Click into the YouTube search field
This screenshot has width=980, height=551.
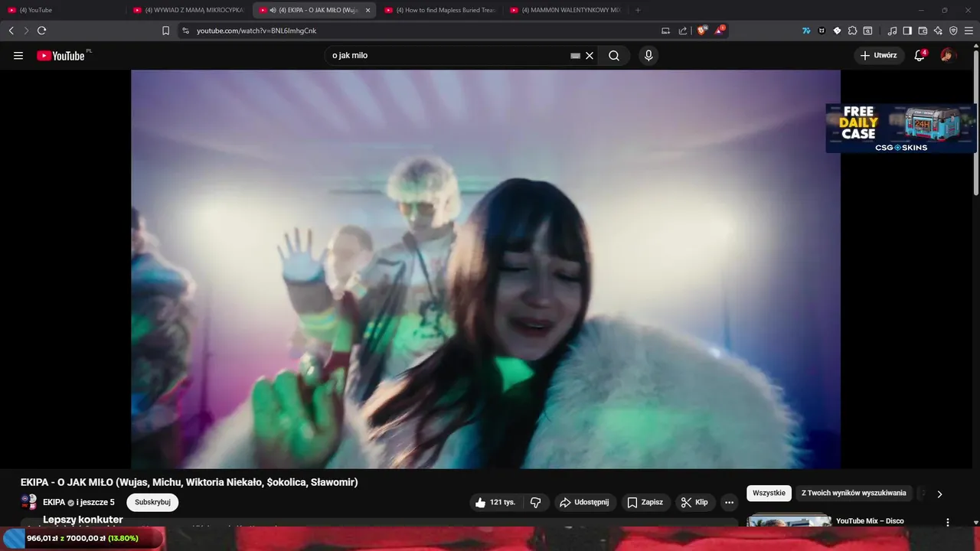448,56
